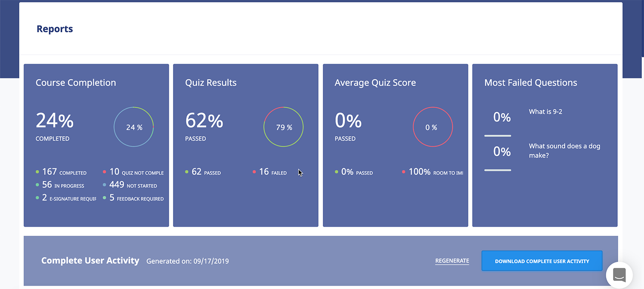Click the Regenerate link

click(x=452, y=261)
